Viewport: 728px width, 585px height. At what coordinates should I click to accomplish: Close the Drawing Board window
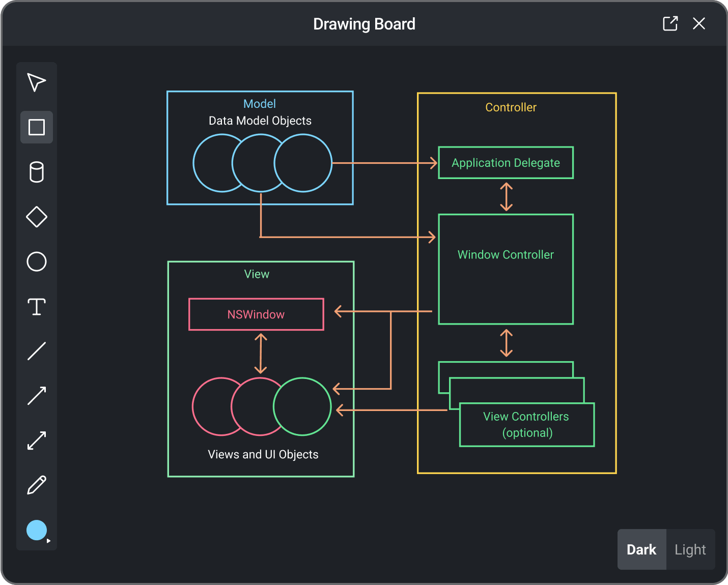tap(699, 23)
